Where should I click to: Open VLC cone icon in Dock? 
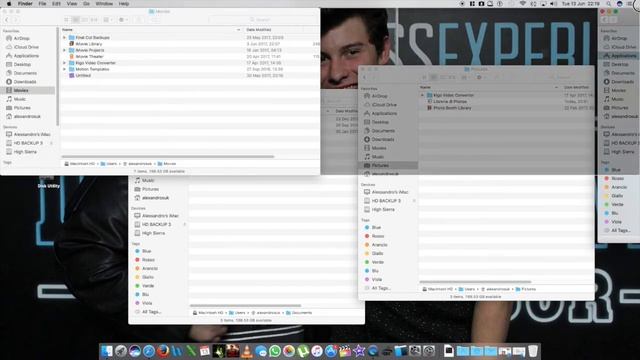point(247,351)
